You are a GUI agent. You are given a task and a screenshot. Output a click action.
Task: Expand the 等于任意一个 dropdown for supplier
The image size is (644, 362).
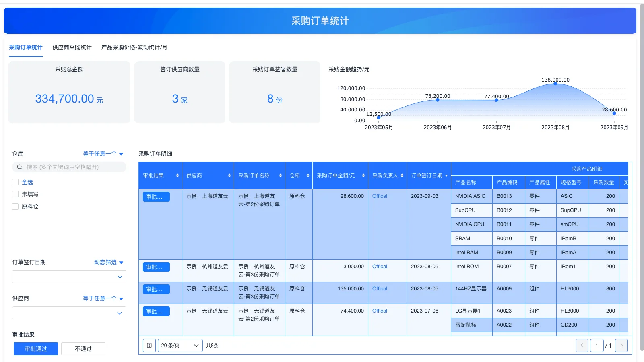coord(103,298)
